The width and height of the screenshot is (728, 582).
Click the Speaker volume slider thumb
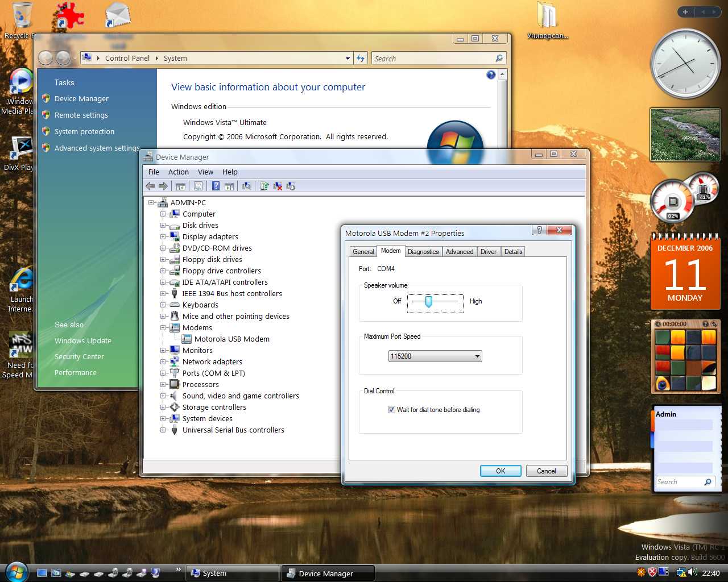(429, 301)
